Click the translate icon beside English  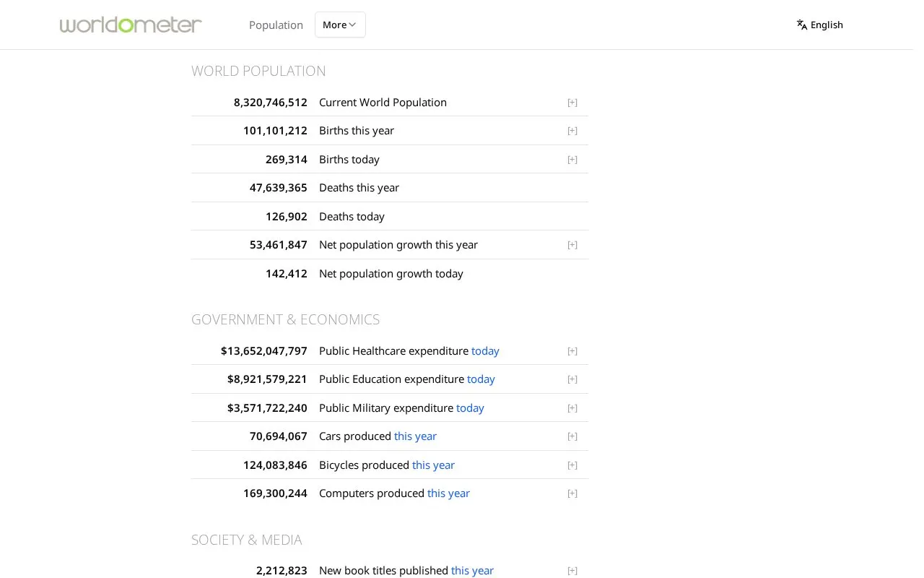click(801, 25)
